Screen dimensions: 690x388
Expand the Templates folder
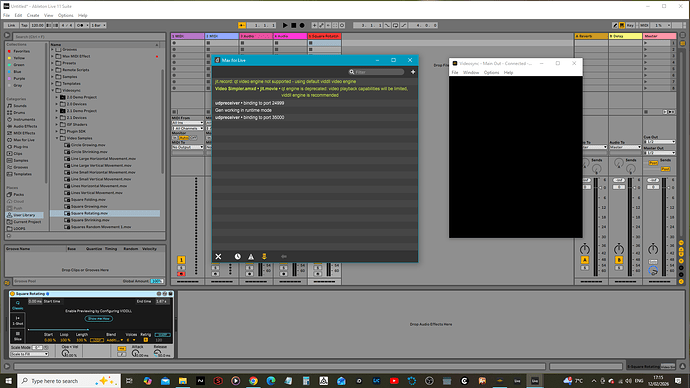point(52,84)
